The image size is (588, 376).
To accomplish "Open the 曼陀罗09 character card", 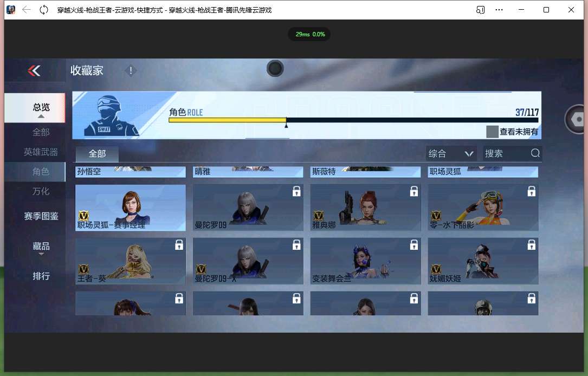I will click(248, 208).
